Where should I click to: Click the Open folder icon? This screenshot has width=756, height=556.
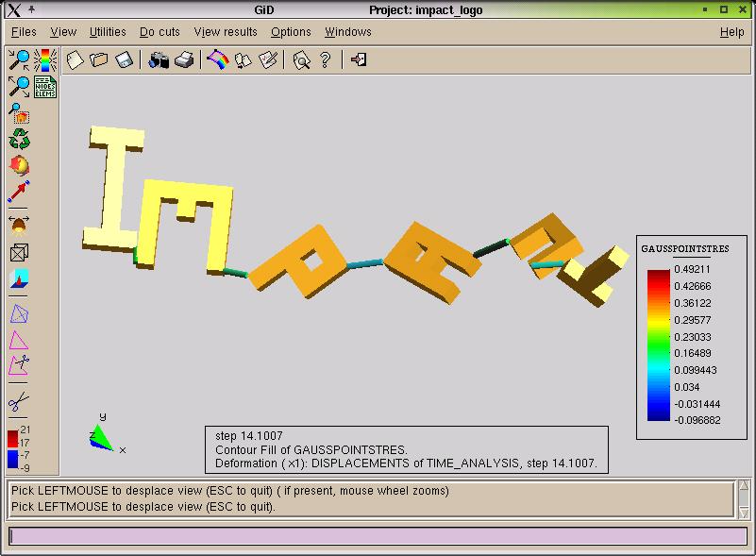pyautogui.click(x=99, y=60)
